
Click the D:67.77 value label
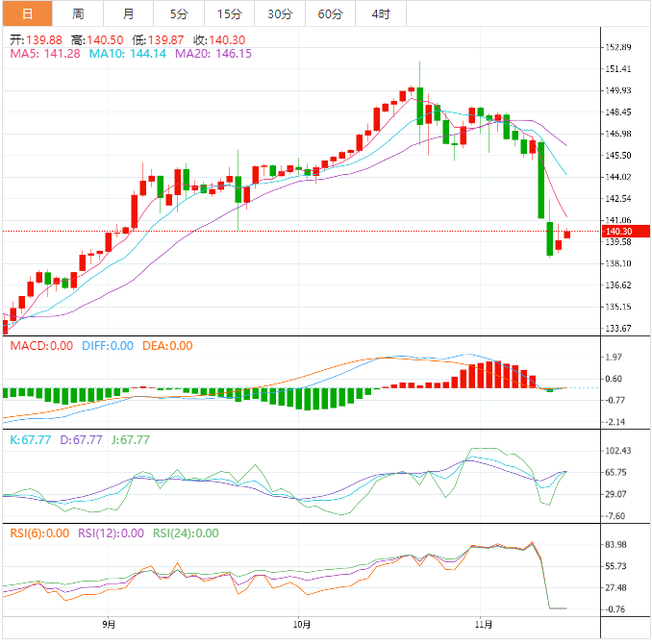[81, 440]
